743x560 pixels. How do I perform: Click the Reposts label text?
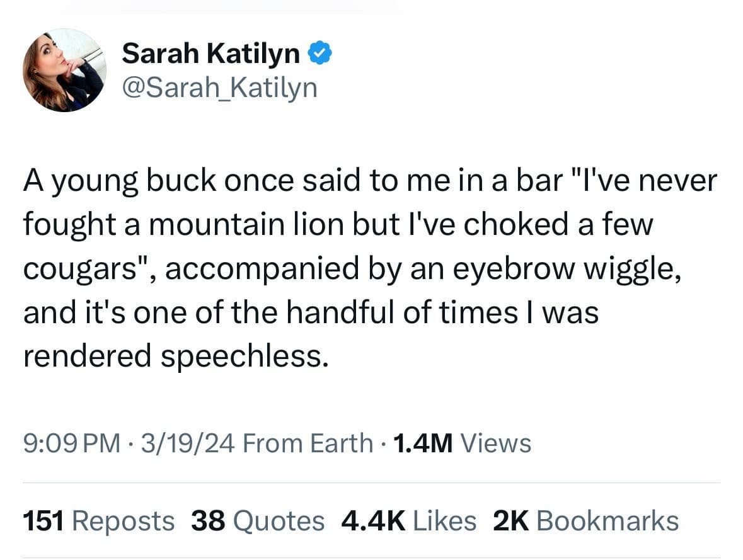pyautogui.click(x=123, y=520)
